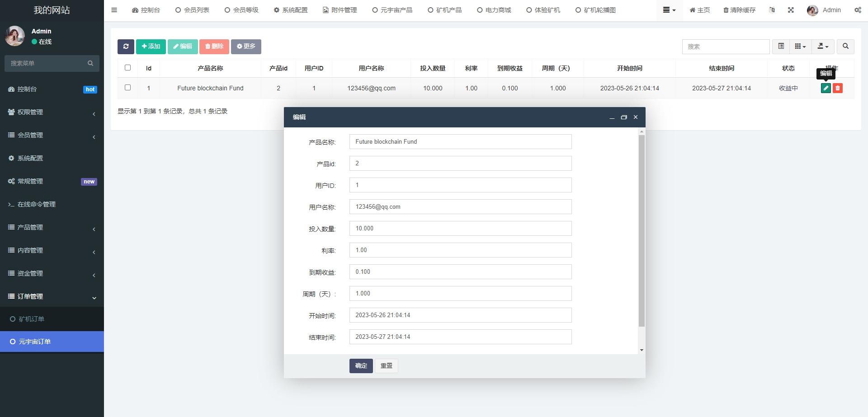Switch to 元宇宙产品 top tab
This screenshot has width=868, height=417.
point(392,10)
